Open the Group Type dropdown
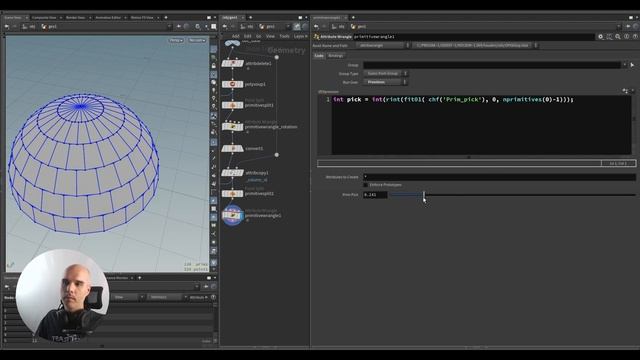 click(385, 73)
